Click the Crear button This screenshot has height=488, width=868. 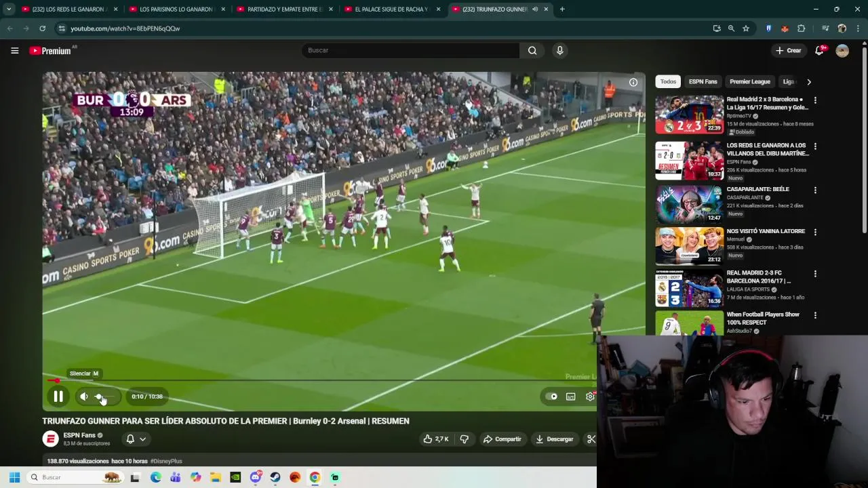789,50
